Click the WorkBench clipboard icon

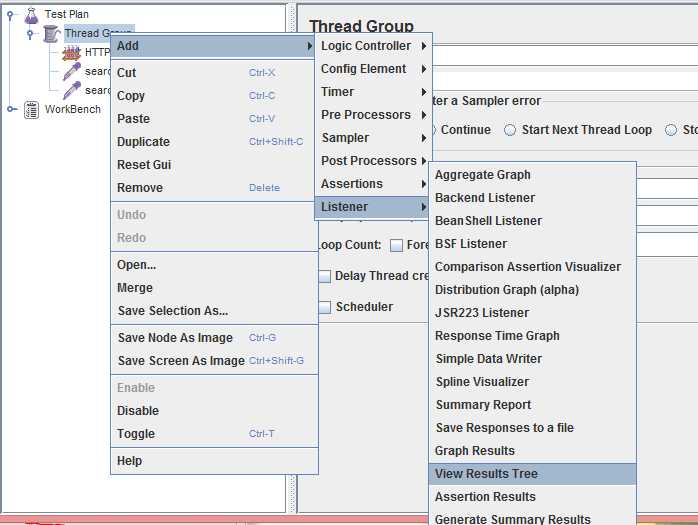point(31,110)
